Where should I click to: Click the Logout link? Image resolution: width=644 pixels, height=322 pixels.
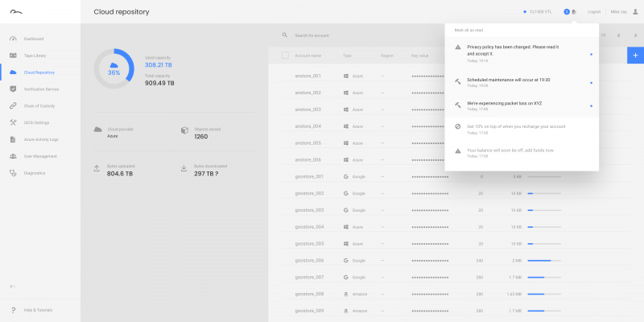point(594,12)
